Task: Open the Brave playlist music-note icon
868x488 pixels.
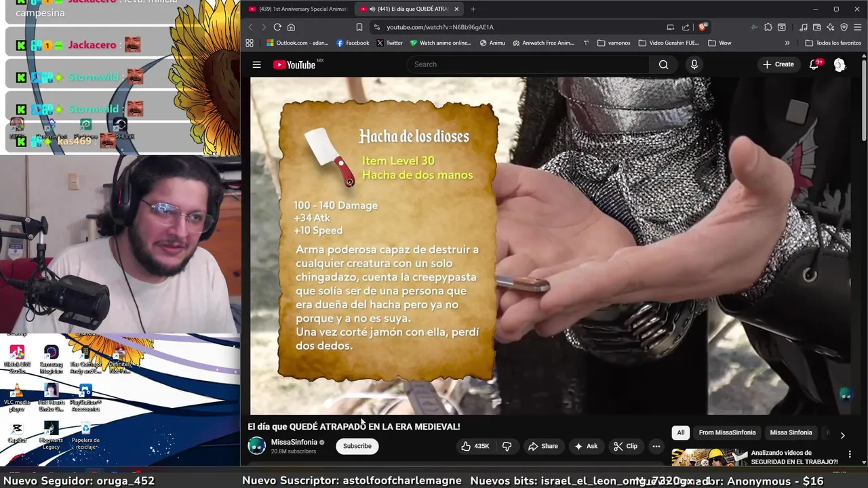Action: pyautogui.click(x=804, y=27)
